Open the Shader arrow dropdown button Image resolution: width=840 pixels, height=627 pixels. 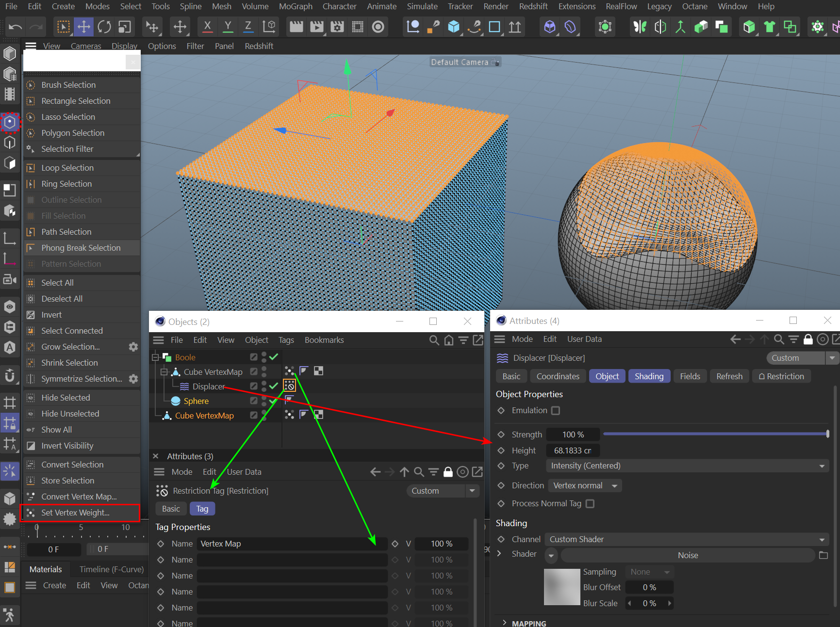click(x=551, y=555)
